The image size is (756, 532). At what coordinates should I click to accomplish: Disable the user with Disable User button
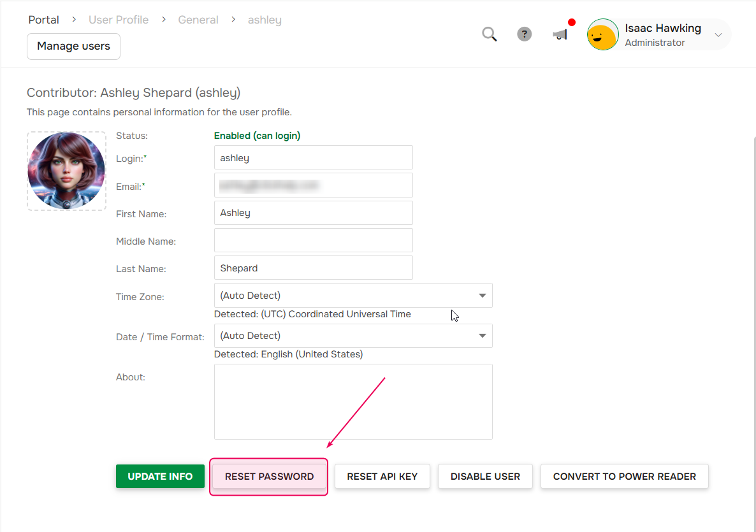(485, 477)
